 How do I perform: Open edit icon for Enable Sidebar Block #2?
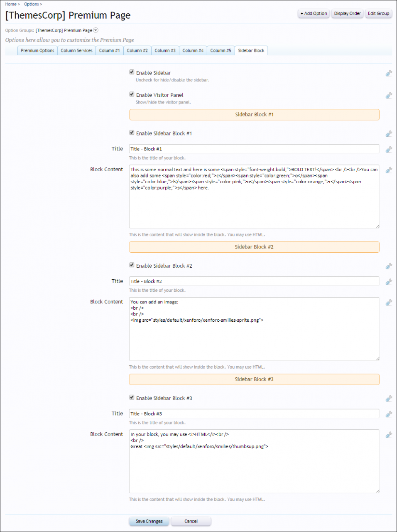(x=389, y=266)
